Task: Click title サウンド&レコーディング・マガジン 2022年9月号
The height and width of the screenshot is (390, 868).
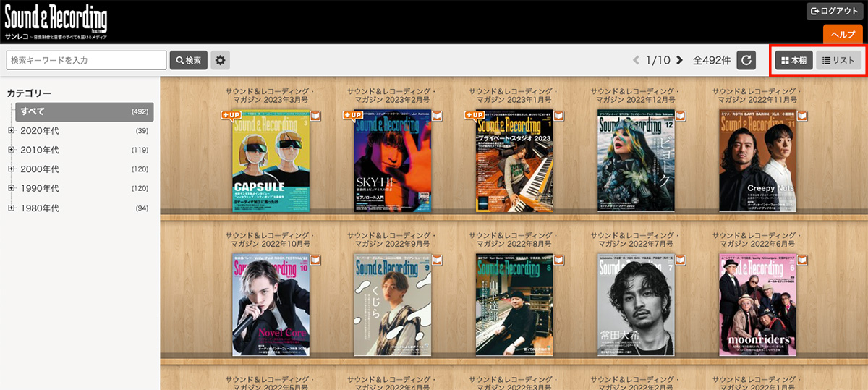Action: (x=393, y=240)
